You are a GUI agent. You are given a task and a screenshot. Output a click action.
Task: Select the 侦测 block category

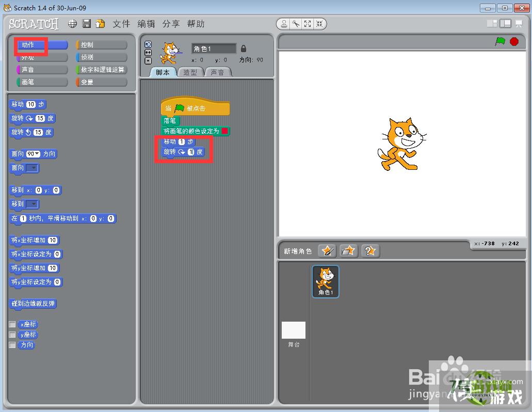click(x=102, y=57)
